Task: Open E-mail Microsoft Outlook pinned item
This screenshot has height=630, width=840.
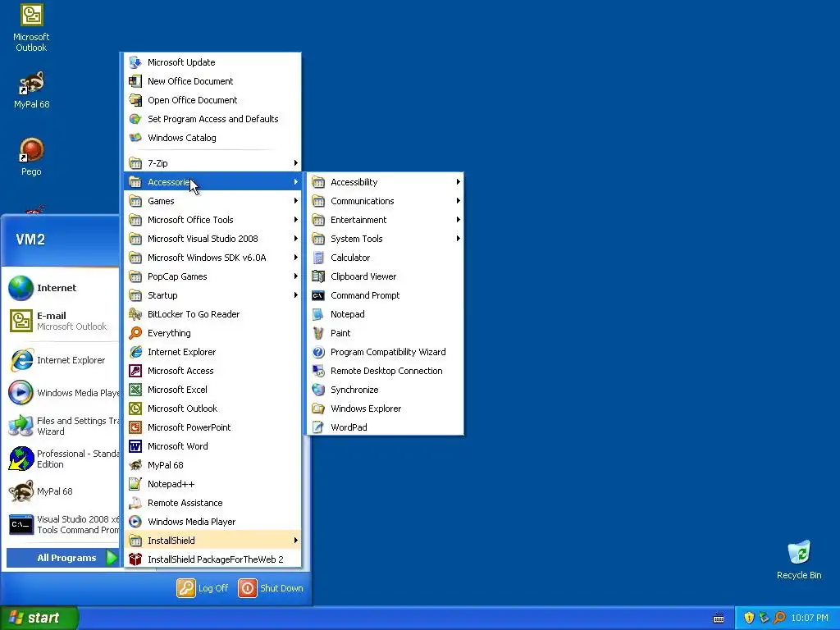Action: [63, 321]
